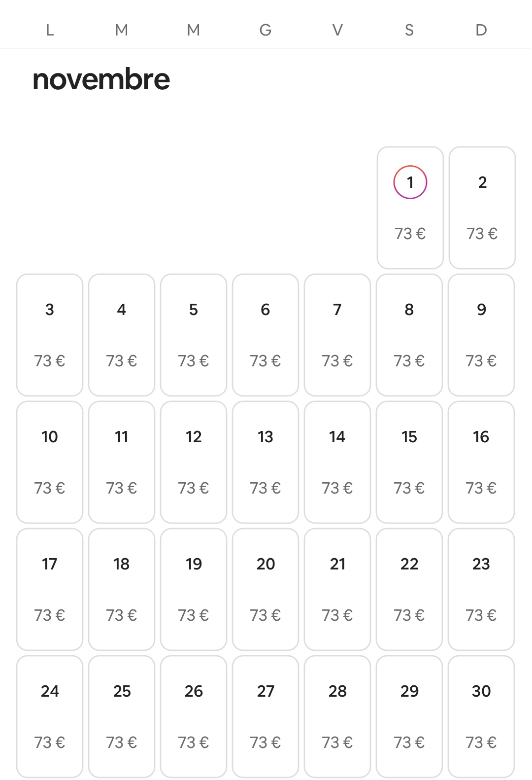The width and height of the screenshot is (532, 780).
Task: Choose November 28 date cell
Action: (x=337, y=716)
